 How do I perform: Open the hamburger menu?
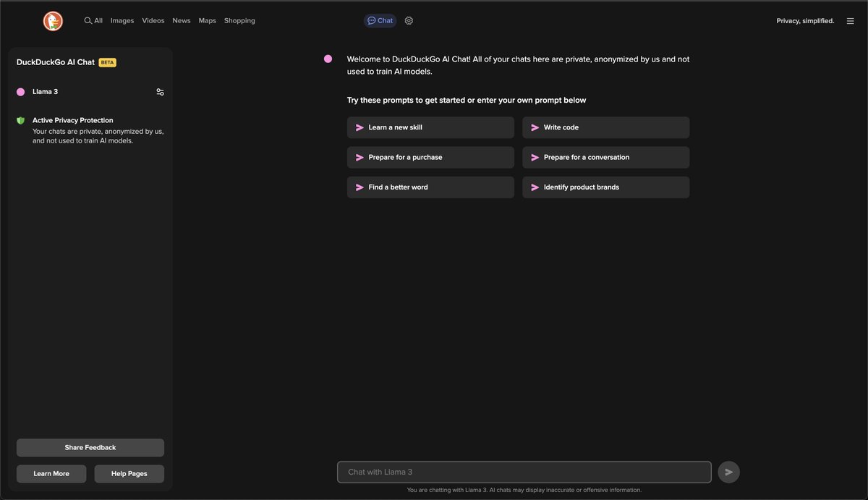[x=850, y=21]
